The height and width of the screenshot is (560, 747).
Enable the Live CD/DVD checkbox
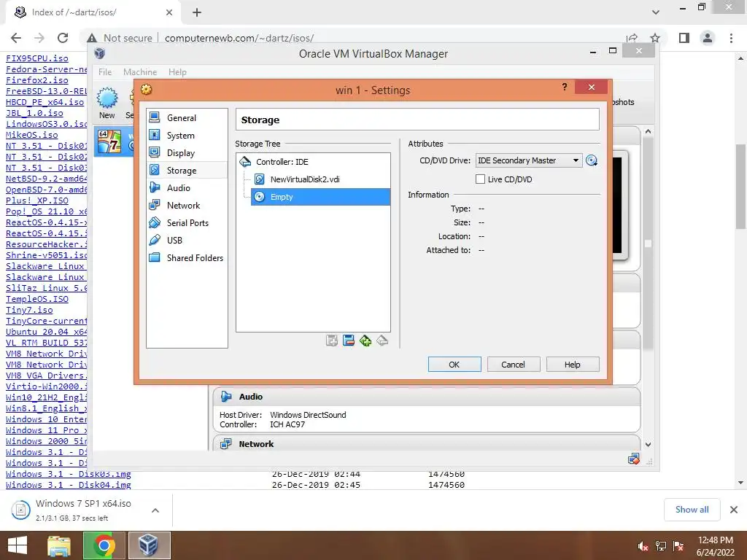point(480,179)
